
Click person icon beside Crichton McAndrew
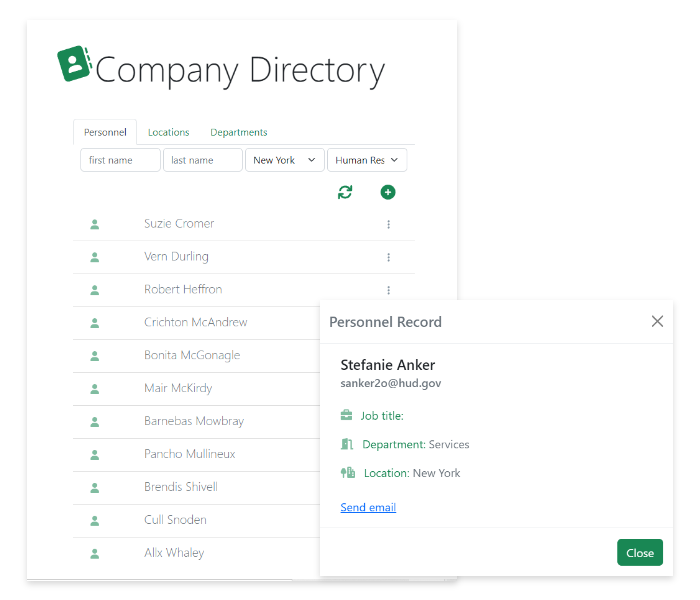[x=95, y=323]
